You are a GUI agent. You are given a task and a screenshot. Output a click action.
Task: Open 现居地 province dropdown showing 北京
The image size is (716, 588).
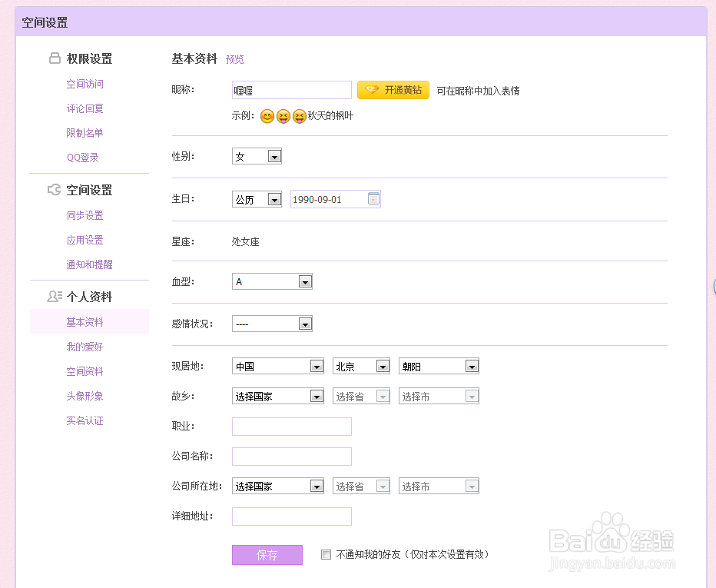[x=361, y=366]
